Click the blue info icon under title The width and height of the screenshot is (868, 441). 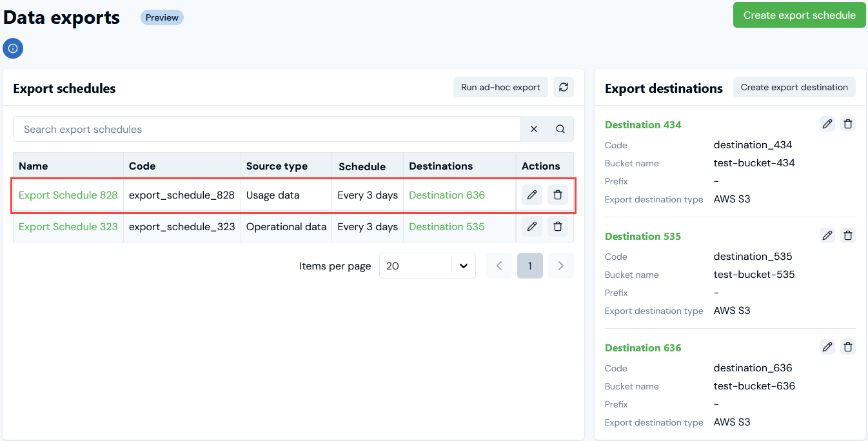pyautogui.click(x=13, y=48)
